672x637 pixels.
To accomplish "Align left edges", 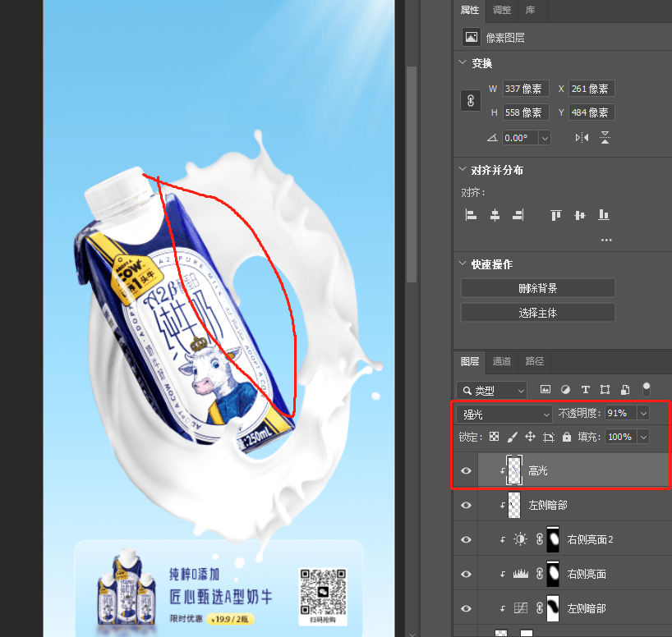I will click(x=471, y=214).
